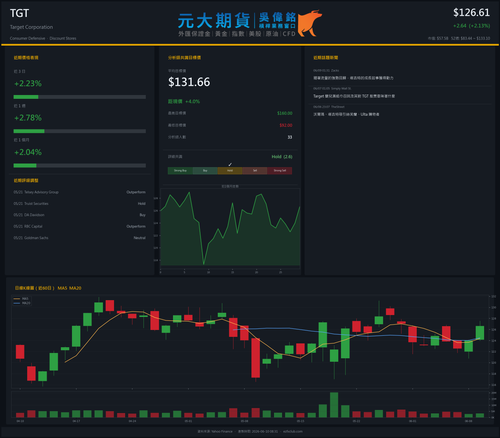The height and width of the screenshot is (438, 500).
Task: Click the green area price trend chart
Action: tap(230, 228)
